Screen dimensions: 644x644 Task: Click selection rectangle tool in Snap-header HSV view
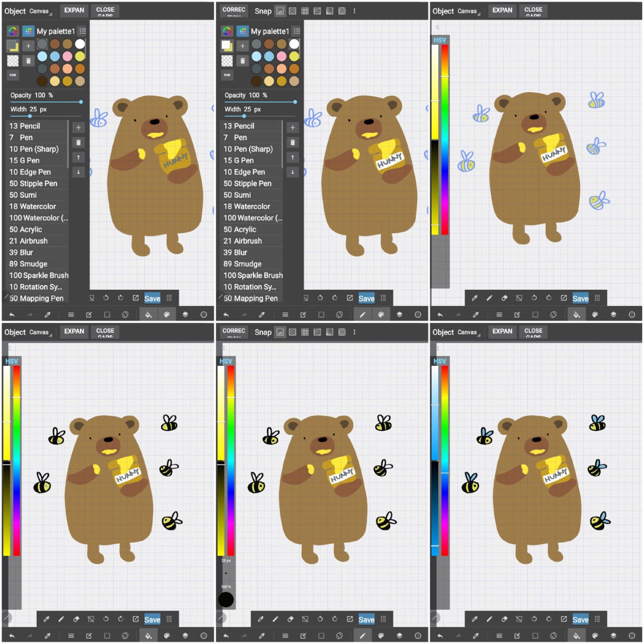point(321,636)
